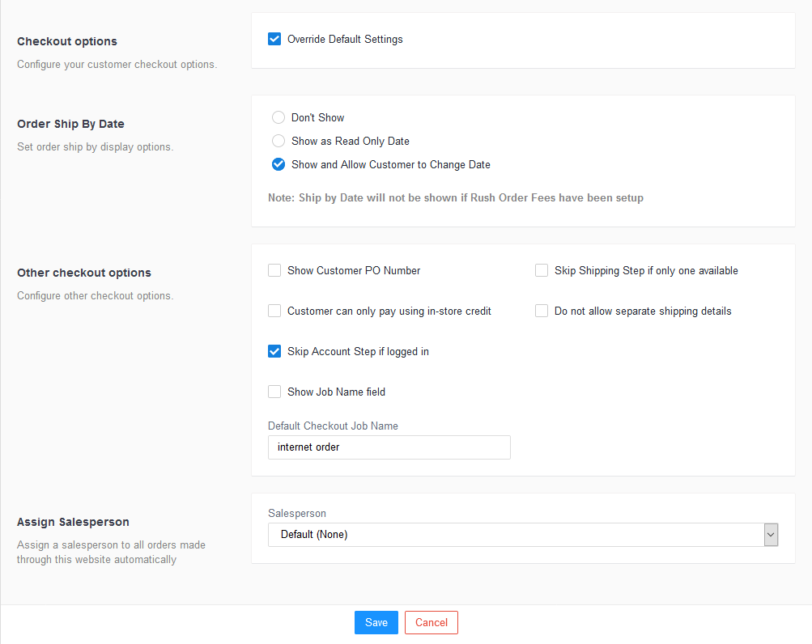Select Show and Allow Customer to Change Date

click(x=278, y=164)
